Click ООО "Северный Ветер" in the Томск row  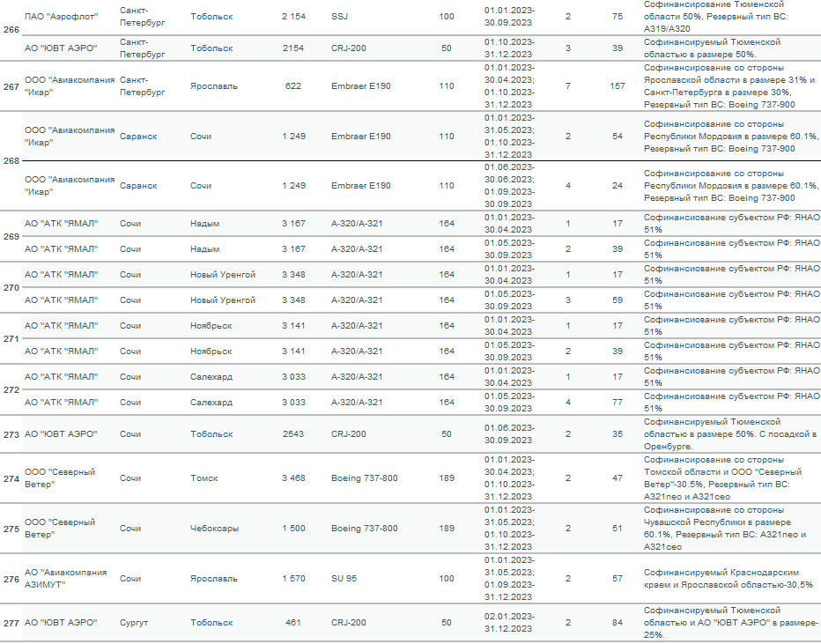tap(60, 478)
